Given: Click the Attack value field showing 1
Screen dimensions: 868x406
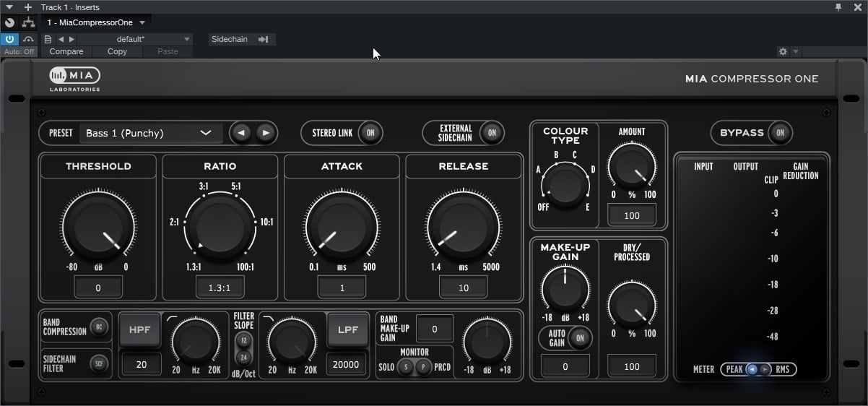Looking at the screenshot, I should click(342, 288).
